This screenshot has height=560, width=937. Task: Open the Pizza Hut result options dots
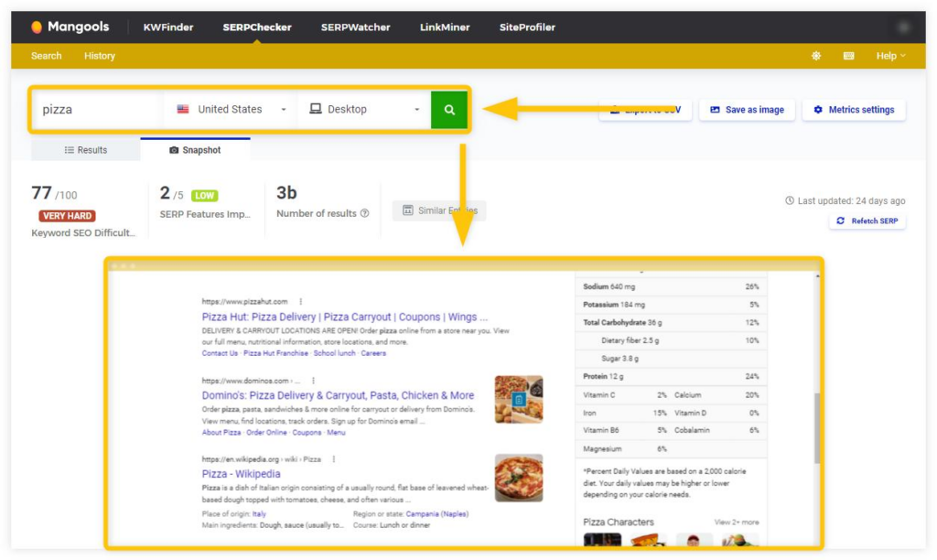coord(300,301)
